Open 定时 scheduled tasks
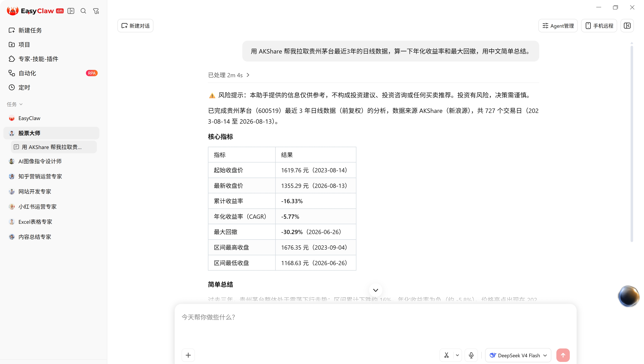Image resolution: width=644 pixels, height=364 pixels. click(x=51, y=87)
